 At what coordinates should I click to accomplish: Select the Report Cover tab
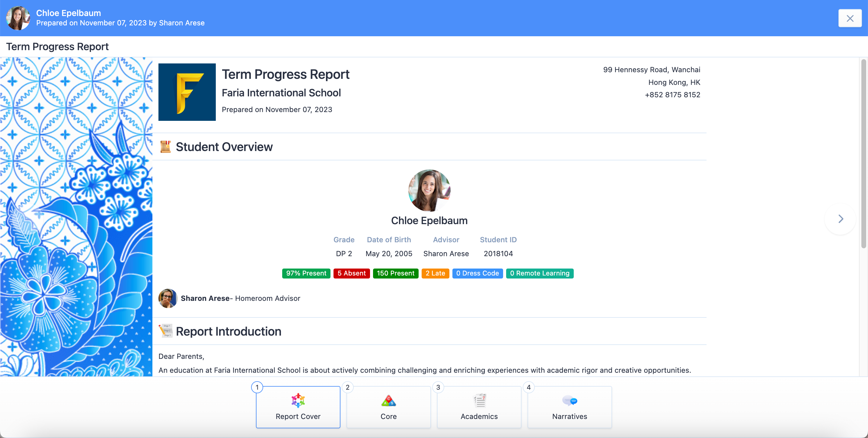tap(298, 415)
